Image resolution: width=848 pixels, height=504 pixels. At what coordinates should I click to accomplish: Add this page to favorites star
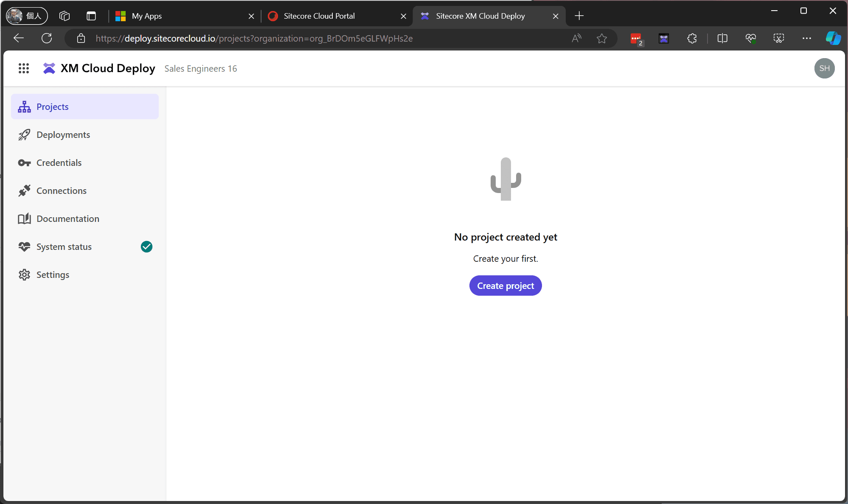(x=601, y=39)
